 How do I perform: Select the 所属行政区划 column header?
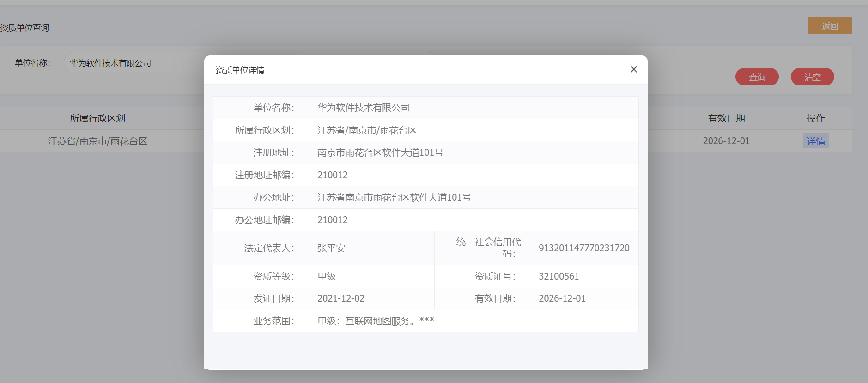tap(97, 118)
